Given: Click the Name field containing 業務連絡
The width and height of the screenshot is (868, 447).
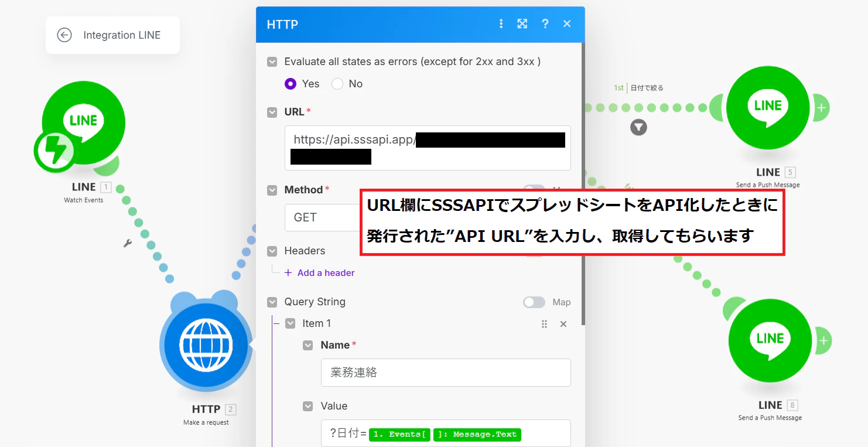Looking at the screenshot, I should pyautogui.click(x=446, y=373).
